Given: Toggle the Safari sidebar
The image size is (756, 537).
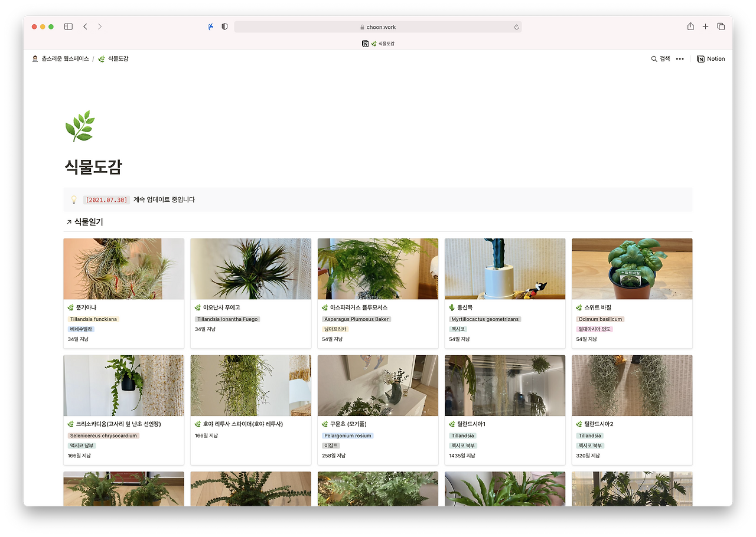Looking at the screenshot, I should coord(69,27).
